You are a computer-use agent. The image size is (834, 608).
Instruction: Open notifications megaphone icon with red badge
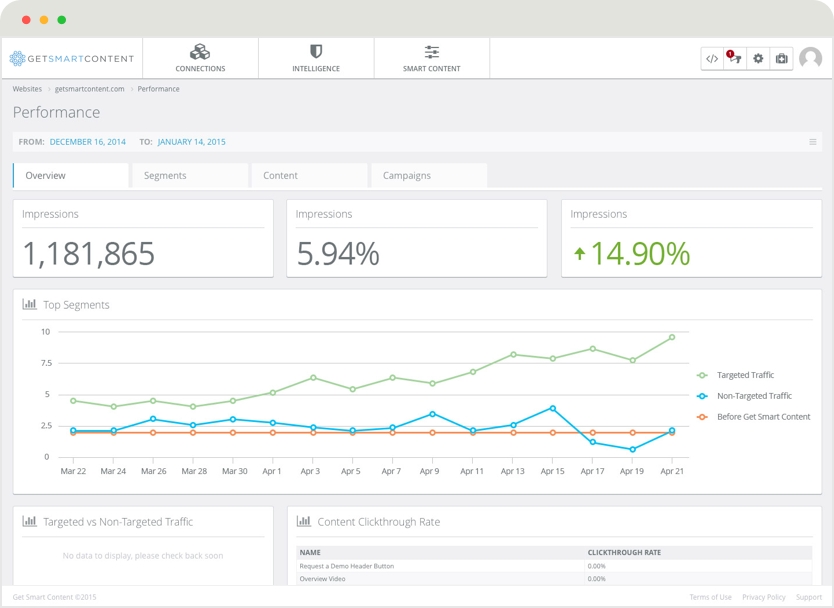click(x=735, y=59)
